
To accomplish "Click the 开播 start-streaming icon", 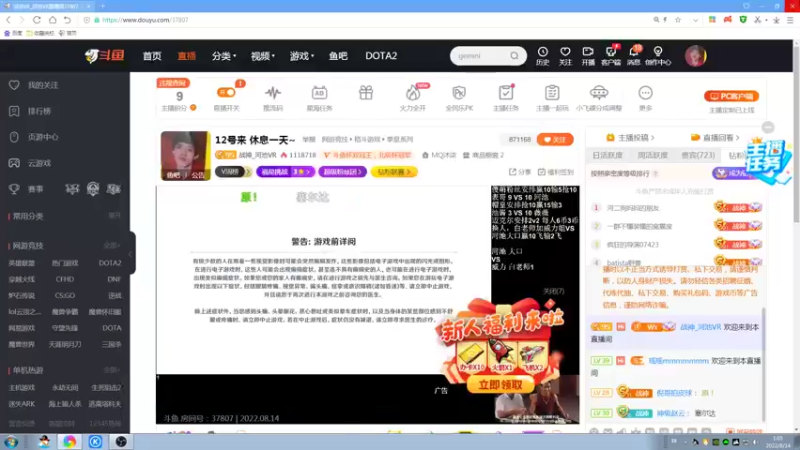I will tap(588, 56).
